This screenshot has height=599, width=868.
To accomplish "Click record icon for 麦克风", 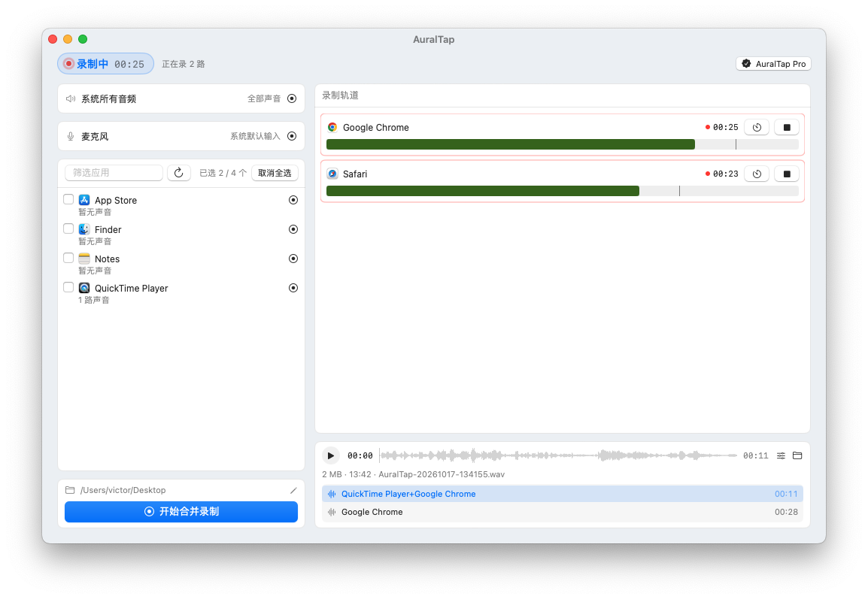I will (292, 136).
